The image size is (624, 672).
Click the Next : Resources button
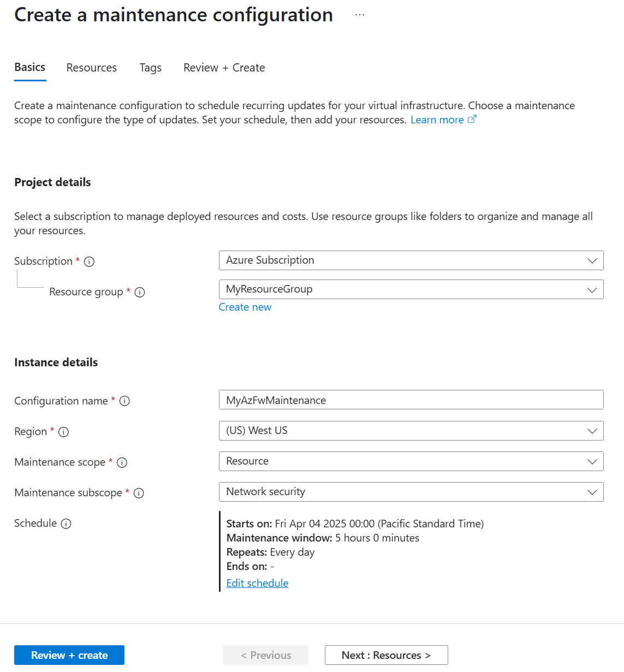coord(386,655)
